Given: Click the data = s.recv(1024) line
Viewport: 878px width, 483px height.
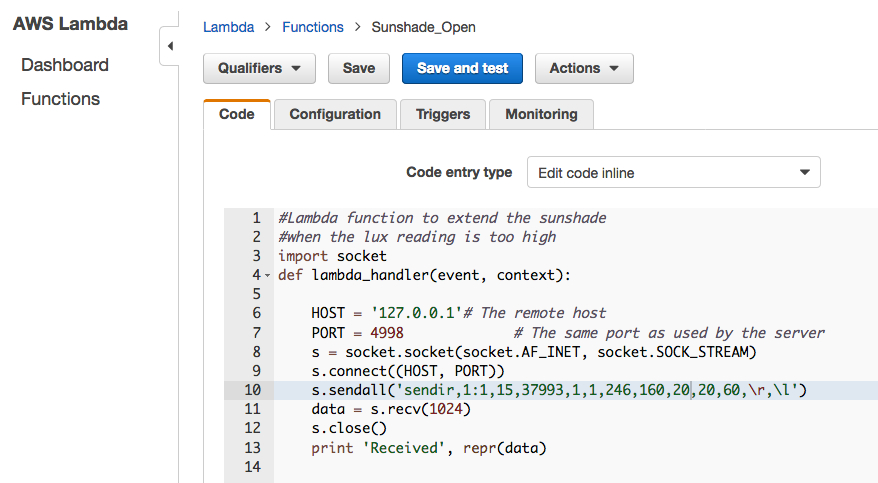Looking at the screenshot, I should [391, 409].
